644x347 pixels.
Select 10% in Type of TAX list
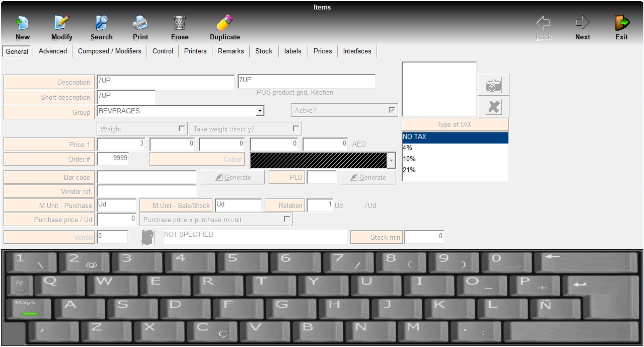point(409,159)
